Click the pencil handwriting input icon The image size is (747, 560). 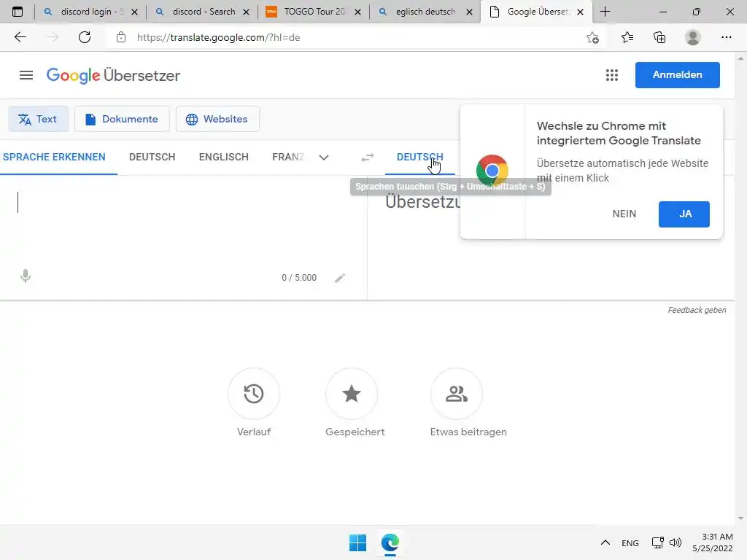coord(340,278)
